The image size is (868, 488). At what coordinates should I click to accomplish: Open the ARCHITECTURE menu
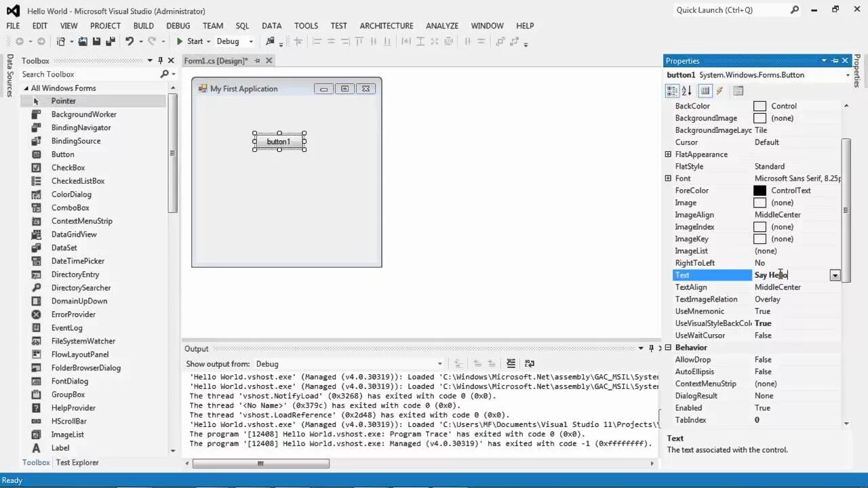pos(387,26)
